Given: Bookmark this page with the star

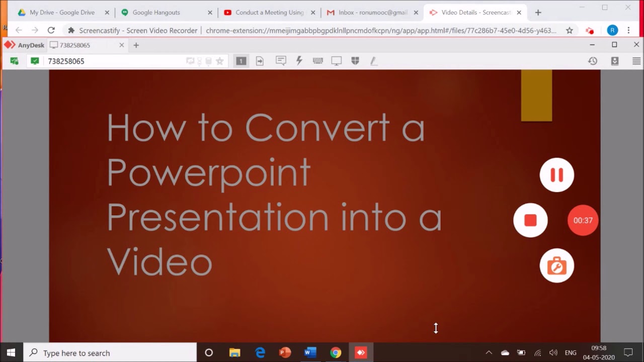Looking at the screenshot, I should pos(570,31).
